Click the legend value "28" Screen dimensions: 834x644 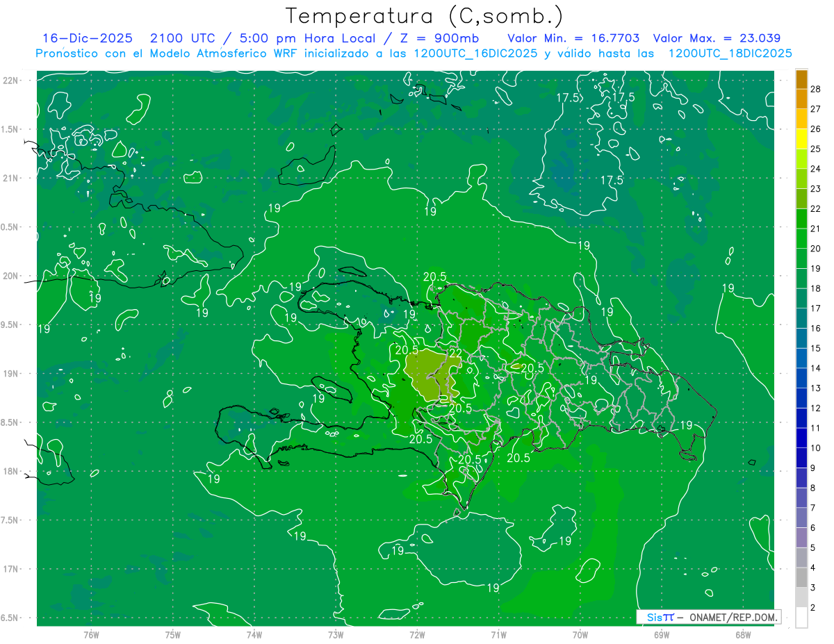coord(816,89)
